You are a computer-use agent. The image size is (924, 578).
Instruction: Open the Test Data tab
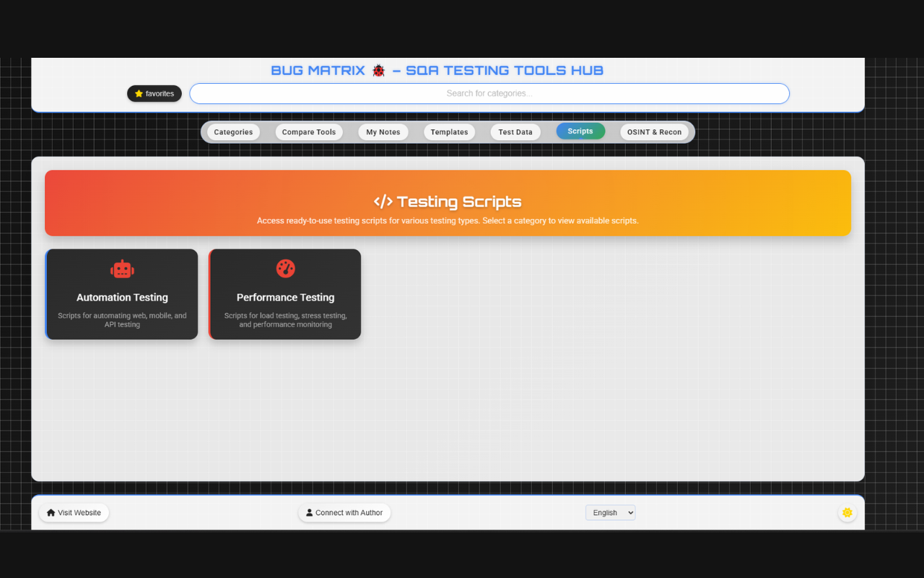point(515,132)
